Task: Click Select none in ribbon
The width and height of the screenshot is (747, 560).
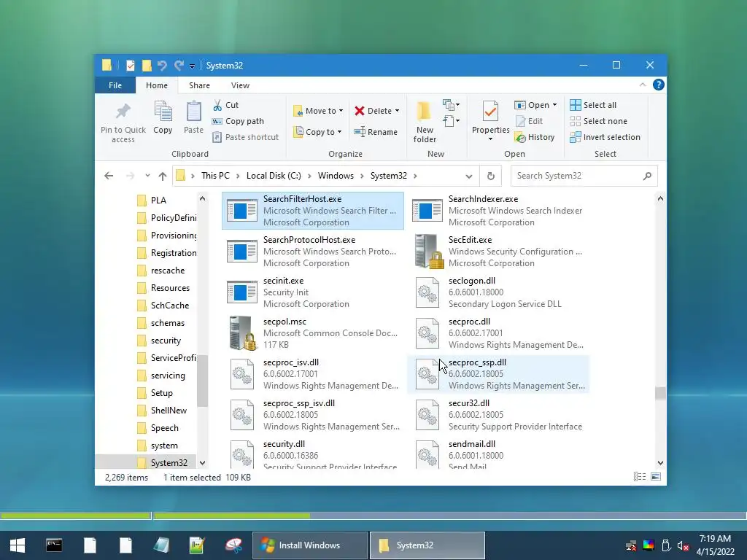Action: pyautogui.click(x=599, y=121)
